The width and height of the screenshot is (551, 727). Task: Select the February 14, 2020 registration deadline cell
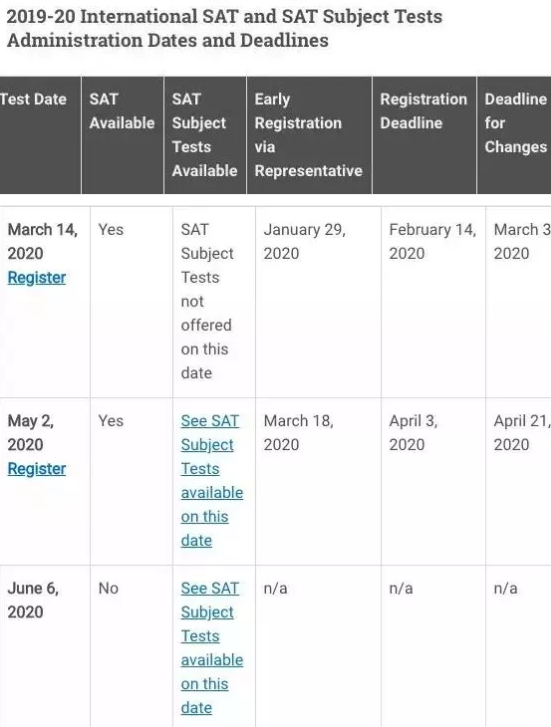coord(432,242)
